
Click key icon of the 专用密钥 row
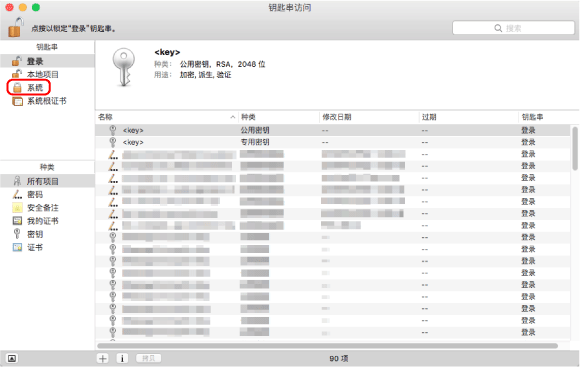point(113,142)
